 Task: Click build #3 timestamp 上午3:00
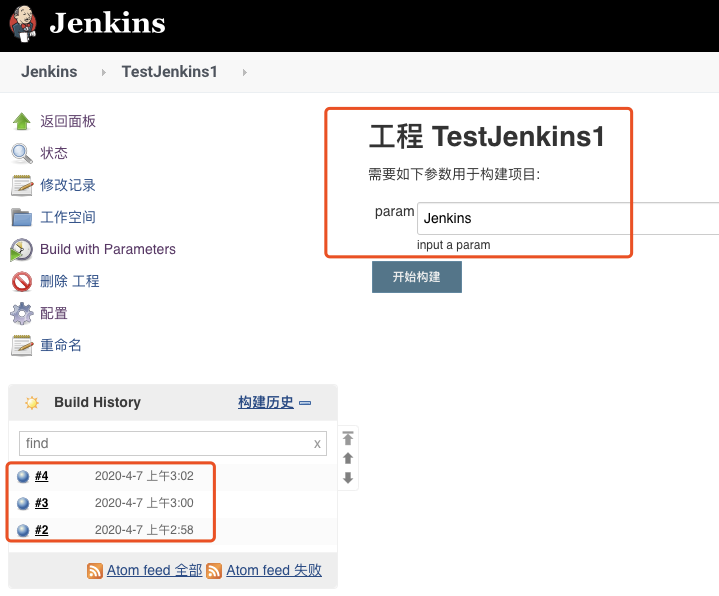coord(144,503)
